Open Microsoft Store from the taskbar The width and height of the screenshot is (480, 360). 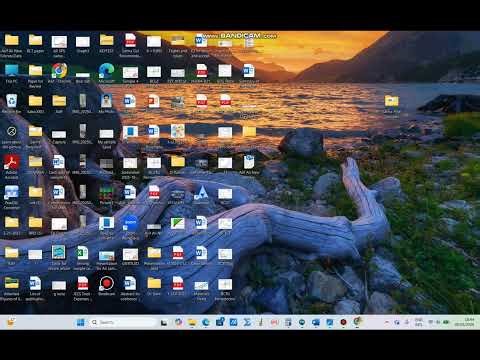[220, 322]
